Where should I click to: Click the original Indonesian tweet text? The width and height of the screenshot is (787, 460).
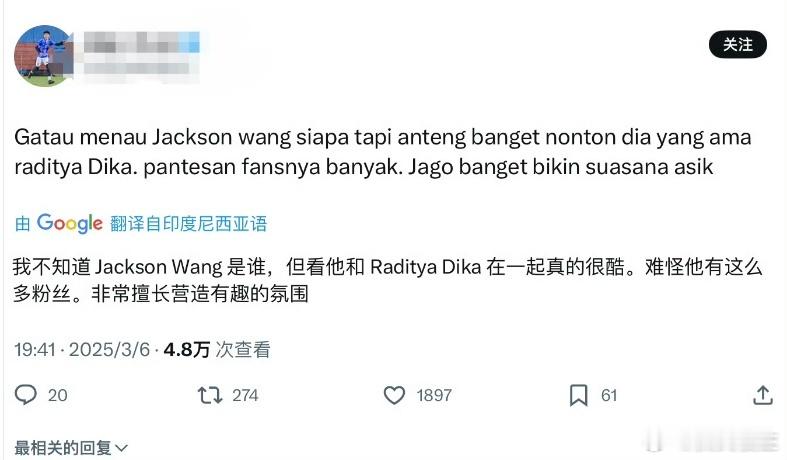(383, 152)
